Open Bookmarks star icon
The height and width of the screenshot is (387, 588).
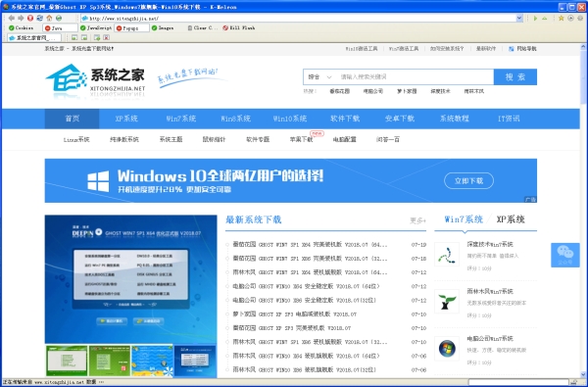562,18
